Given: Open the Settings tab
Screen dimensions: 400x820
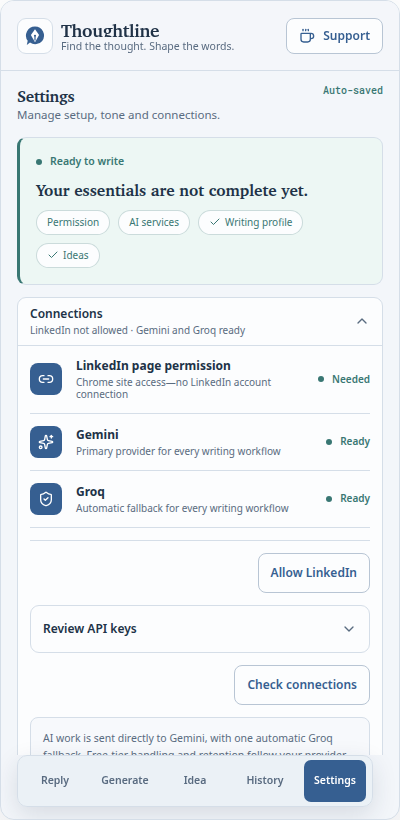Looking at the screenshot, I should (335, 781).
